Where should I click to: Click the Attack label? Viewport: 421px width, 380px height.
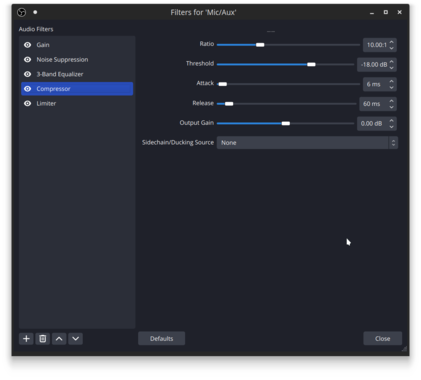click(205, 83)
